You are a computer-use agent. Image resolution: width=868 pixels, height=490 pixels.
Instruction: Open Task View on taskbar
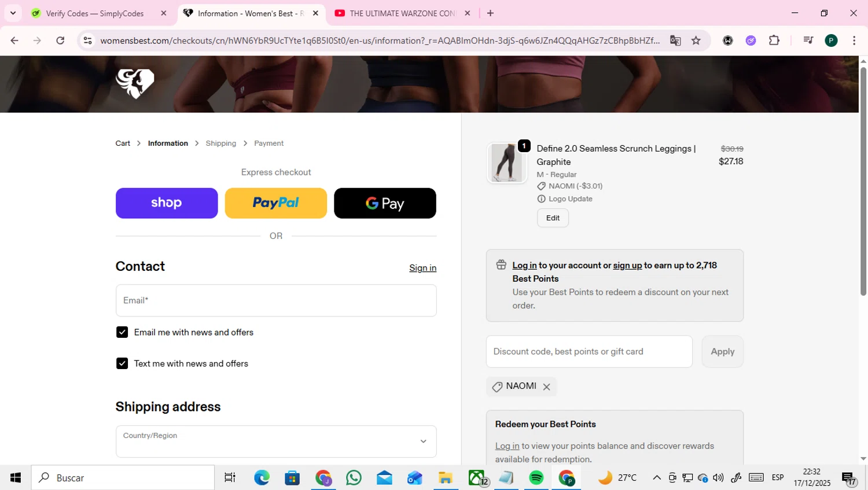pos(230,478)
